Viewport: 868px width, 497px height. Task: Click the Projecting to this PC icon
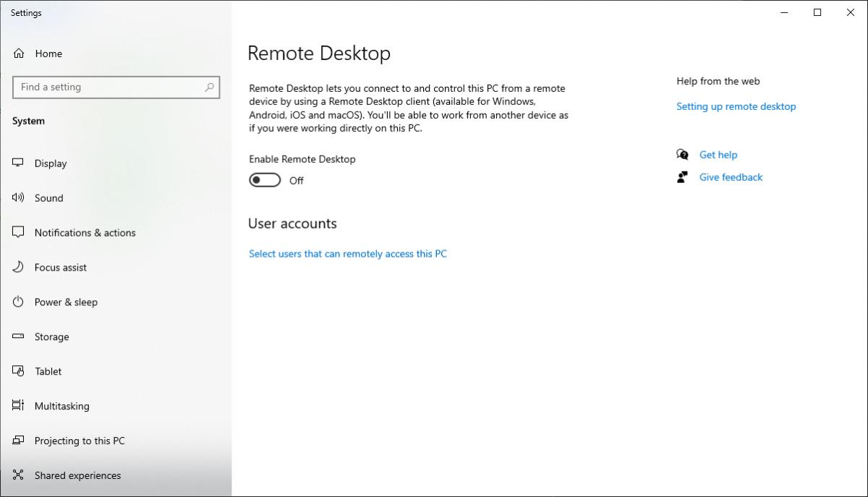[17, 441]
